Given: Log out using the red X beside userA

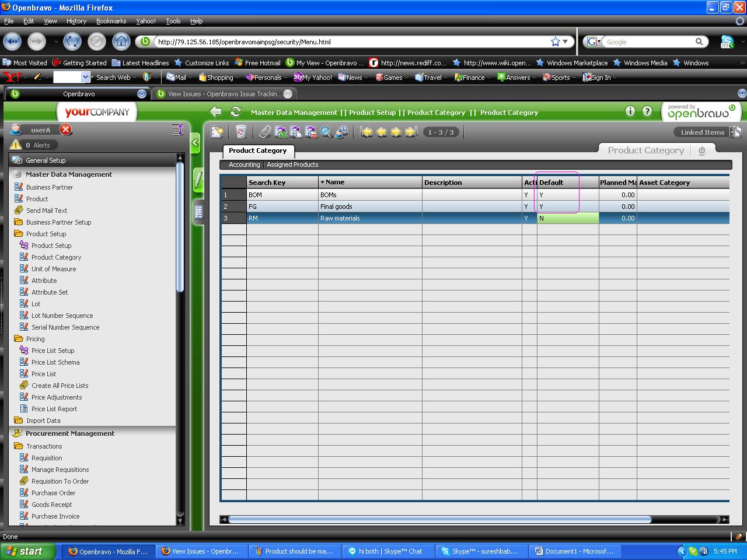Looking at the screenshot, I should tap(66, 130).
